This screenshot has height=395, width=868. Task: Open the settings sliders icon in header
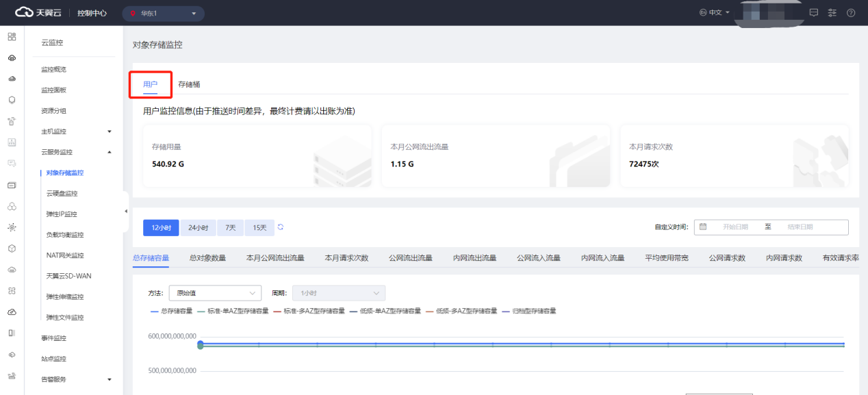coord(832,12)
